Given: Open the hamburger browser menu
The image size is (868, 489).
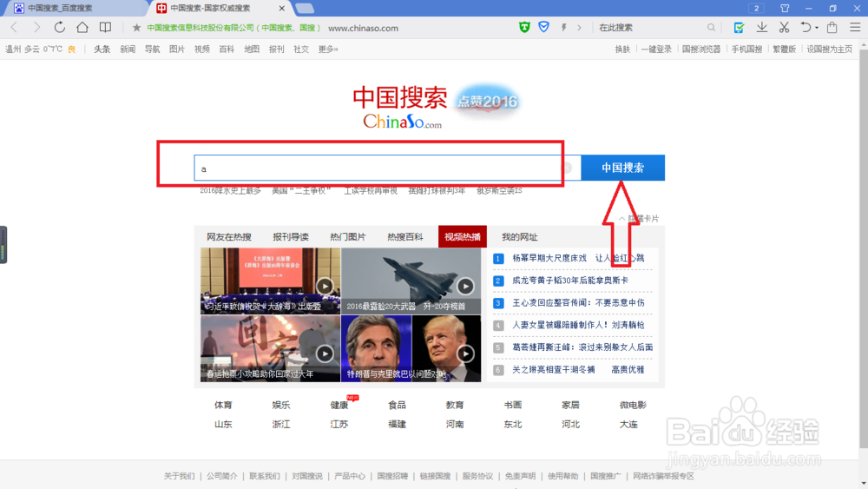Looking at the screenshot, I should (x=855, y=27).
